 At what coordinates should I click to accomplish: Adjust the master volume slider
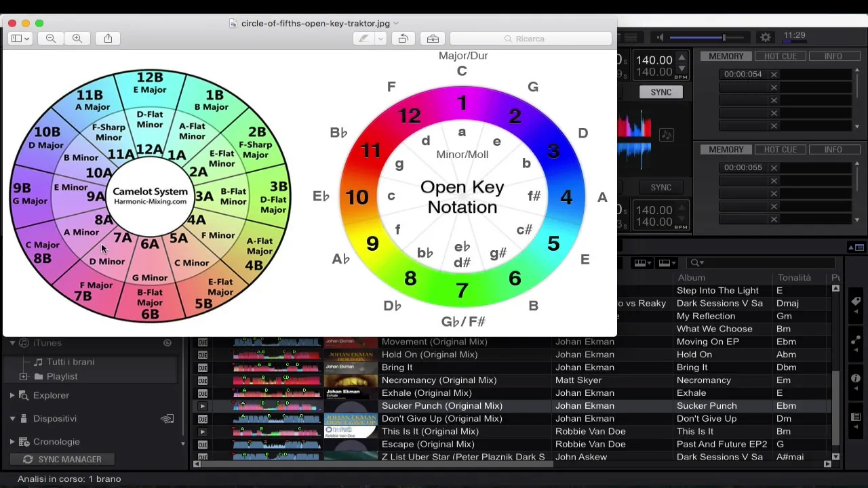coord(724,37)
